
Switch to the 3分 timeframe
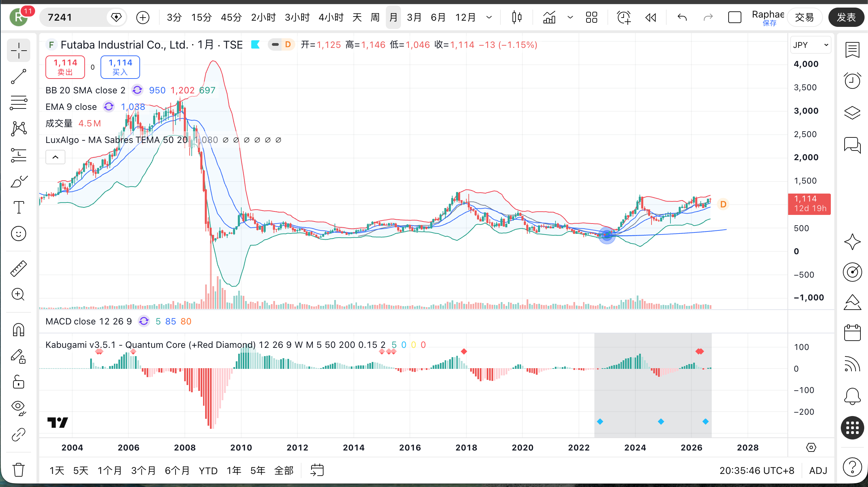tap(174, 17)
